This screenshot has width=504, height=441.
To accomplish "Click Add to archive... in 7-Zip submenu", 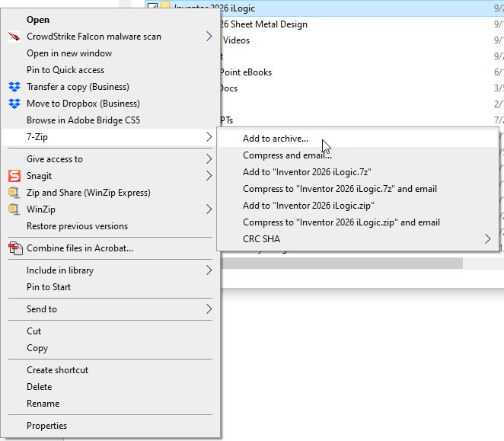I will [x=358, y=139].
